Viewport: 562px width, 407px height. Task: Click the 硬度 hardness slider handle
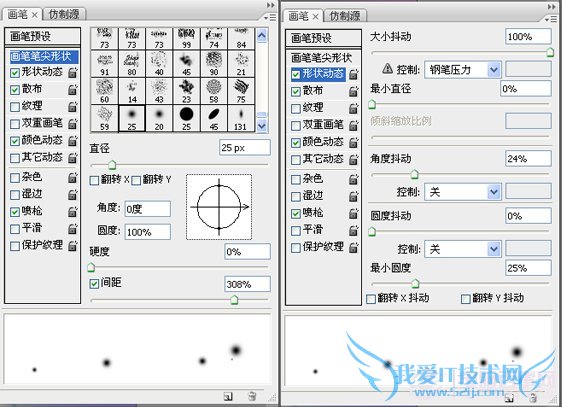coord(91,267)
